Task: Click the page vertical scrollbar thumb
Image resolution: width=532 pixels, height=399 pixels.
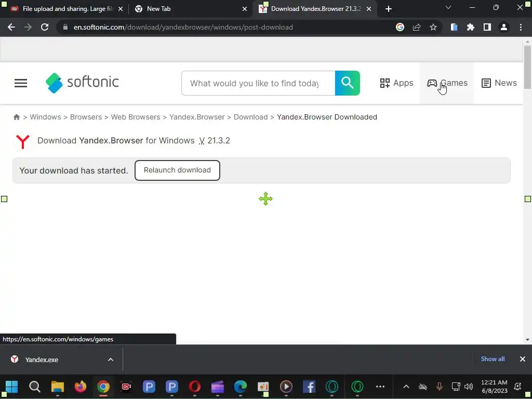Action: (x=527, y=67)
